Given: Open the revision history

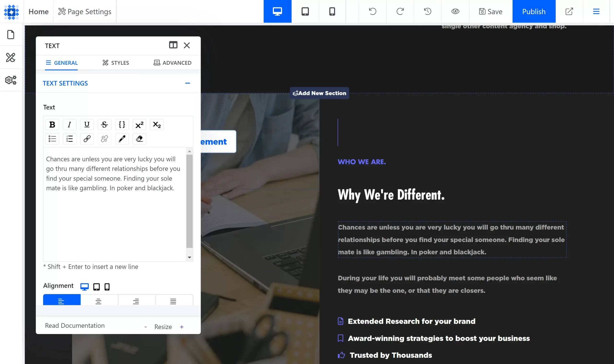Looking at the screenshot, I should coord(428,11).
